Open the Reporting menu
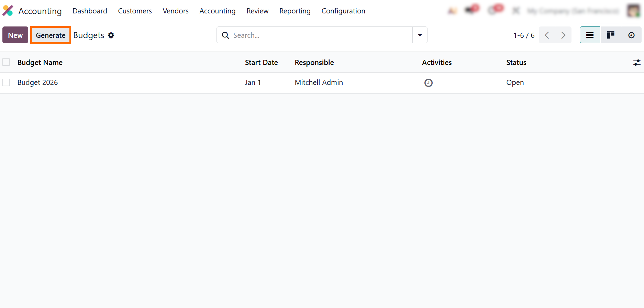Screen dimensions: 644x308 pyautogui.click(x=295, y=11)
